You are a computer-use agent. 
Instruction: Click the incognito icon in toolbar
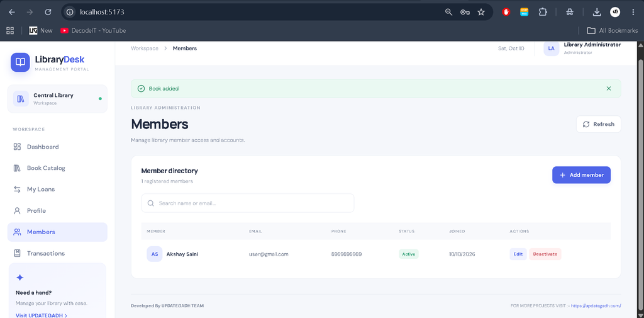point(569,13)
